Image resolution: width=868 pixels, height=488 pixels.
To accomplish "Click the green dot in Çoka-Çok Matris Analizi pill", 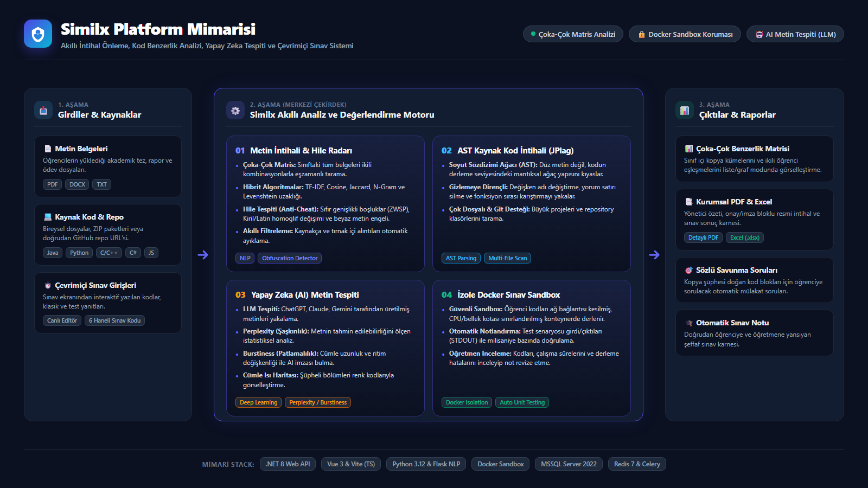I will click(x=533, y=34).
